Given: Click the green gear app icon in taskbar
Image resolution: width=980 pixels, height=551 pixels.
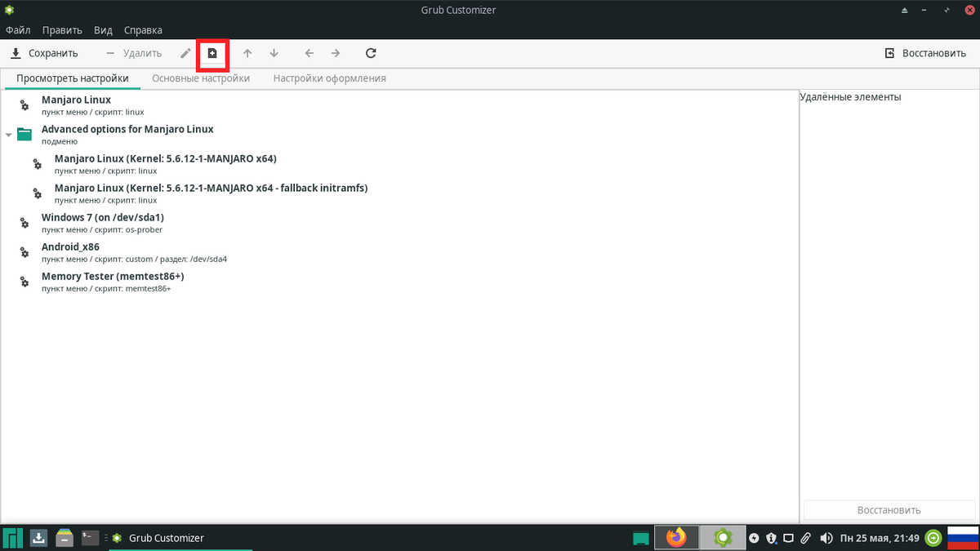Looking at the screenshot, I should [723, 538].
